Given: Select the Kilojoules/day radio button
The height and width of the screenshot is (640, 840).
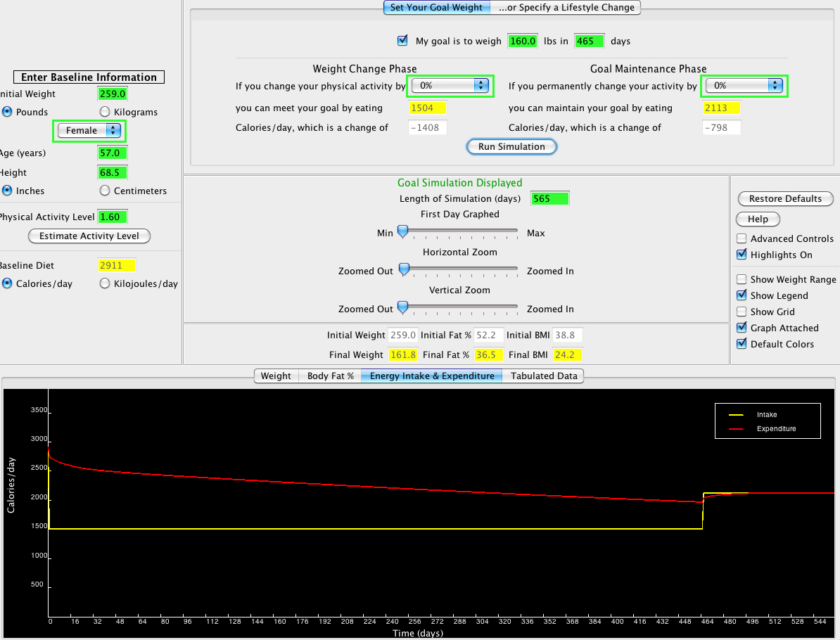Looking at the screenshot, I should 104,284.
